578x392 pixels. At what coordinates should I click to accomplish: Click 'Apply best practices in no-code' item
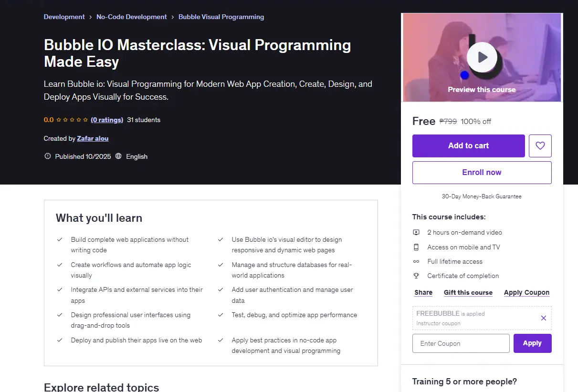coord(286,346)
